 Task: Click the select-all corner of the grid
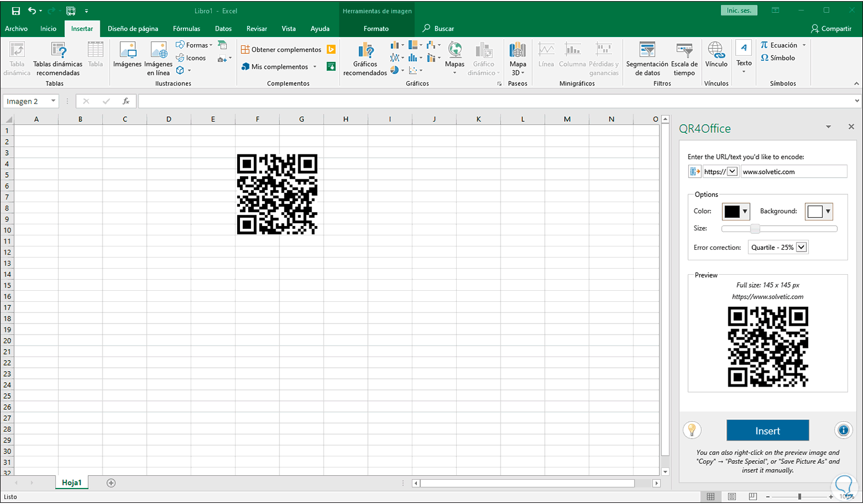point(8,119)
